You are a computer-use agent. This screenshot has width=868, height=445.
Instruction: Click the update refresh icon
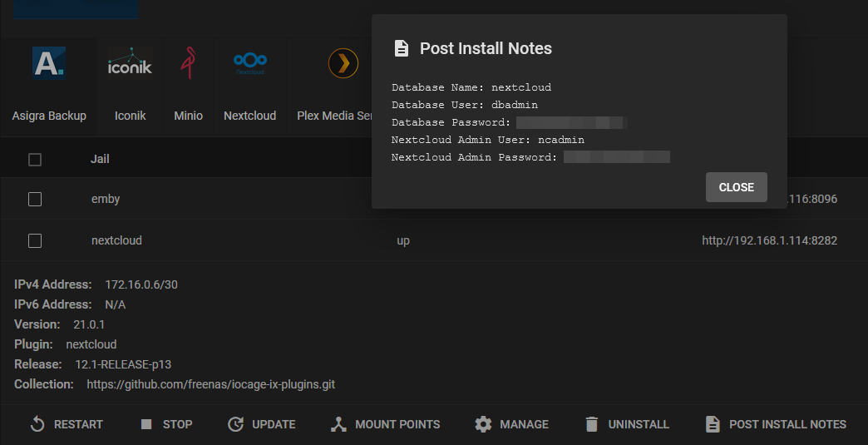click(x=236, y=424)
